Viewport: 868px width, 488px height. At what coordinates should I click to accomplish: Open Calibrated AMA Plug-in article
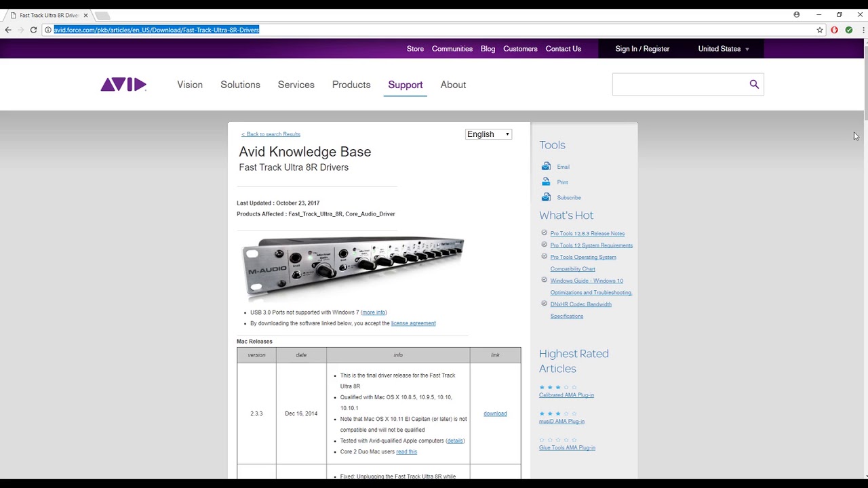pyautogui.click(x=566, y=395)
